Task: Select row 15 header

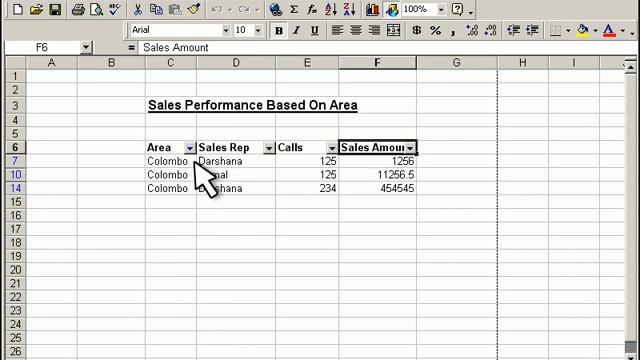Action: pyautogui.click(x=15, y=202)
